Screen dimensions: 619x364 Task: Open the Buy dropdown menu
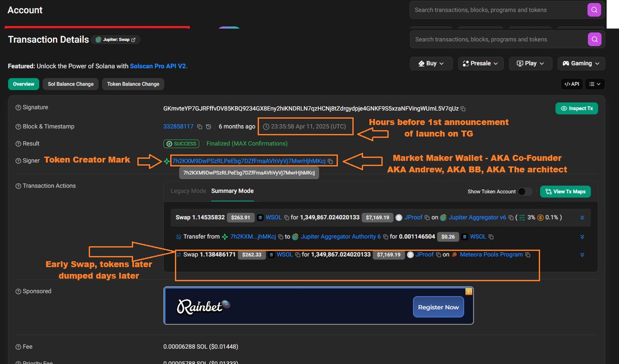tap(431, 64)
